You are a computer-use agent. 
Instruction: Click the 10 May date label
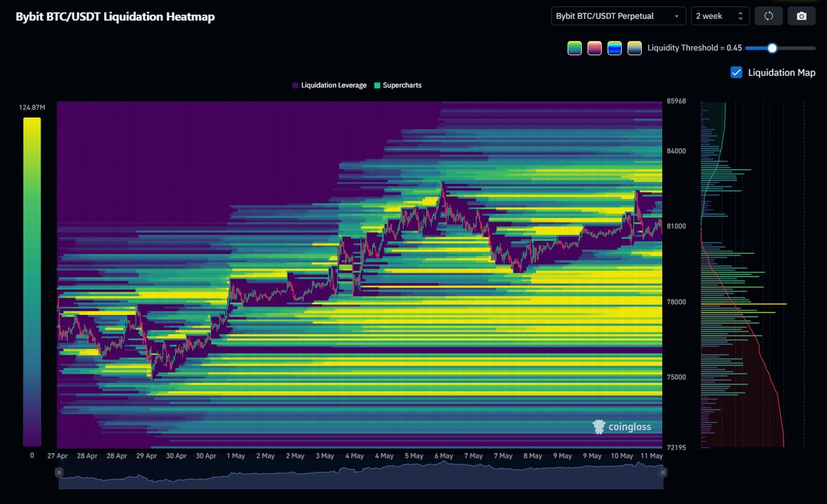point(622,456)
